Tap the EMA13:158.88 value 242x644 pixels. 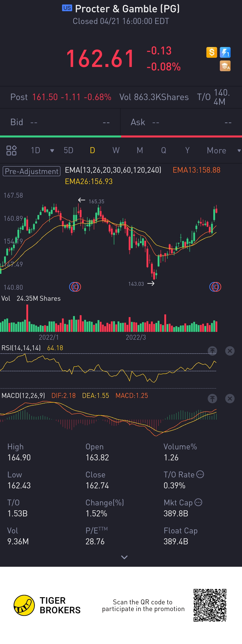197,170
